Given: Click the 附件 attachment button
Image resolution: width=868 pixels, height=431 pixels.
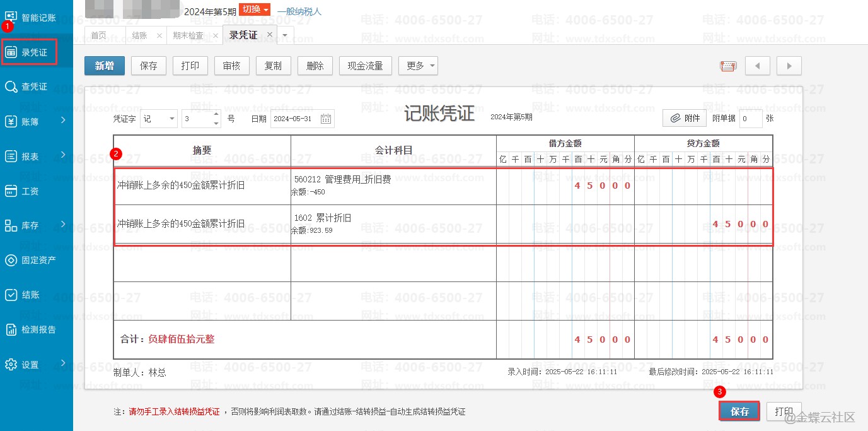Looking at the screenshot, I should [685, 118].
